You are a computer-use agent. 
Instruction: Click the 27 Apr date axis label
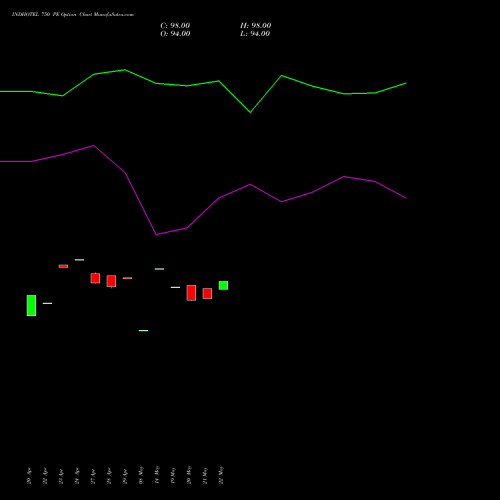93,476
